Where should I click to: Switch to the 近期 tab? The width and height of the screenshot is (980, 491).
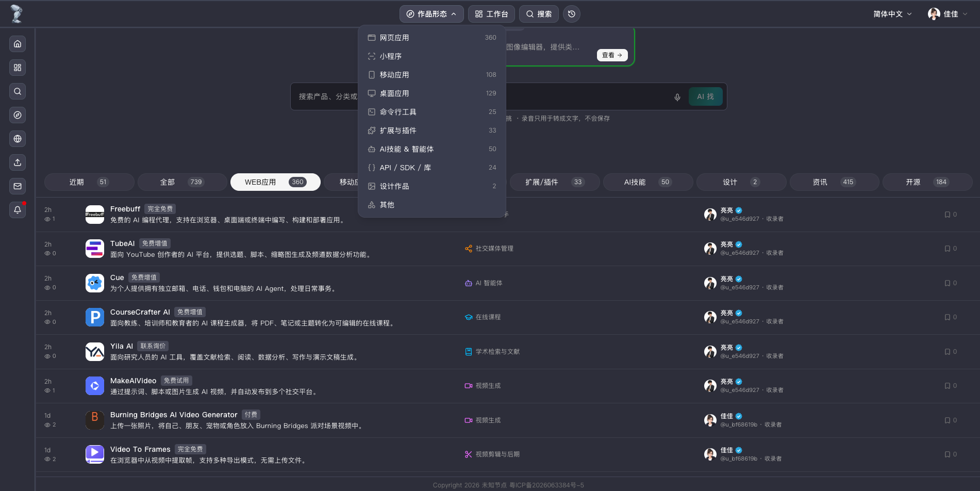(89, 182)
